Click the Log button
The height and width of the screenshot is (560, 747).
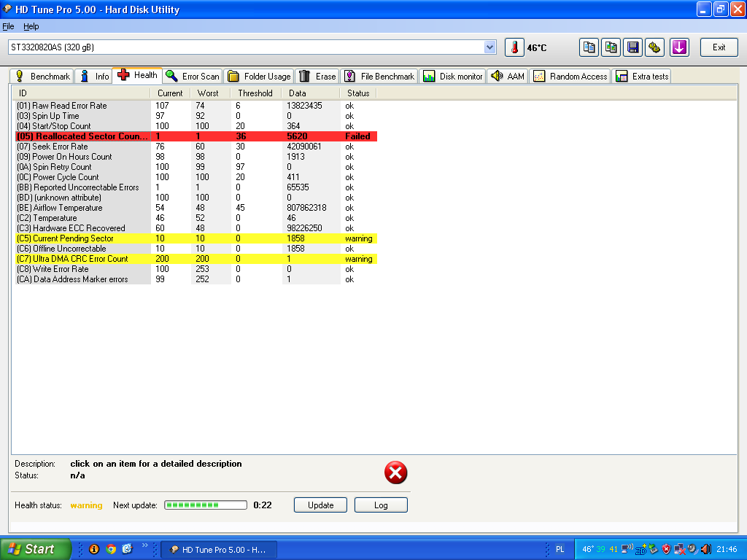click(381, 505)
